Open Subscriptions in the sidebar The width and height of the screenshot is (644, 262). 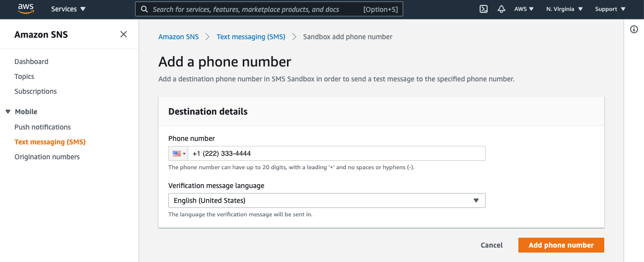(x=36, y=91)
